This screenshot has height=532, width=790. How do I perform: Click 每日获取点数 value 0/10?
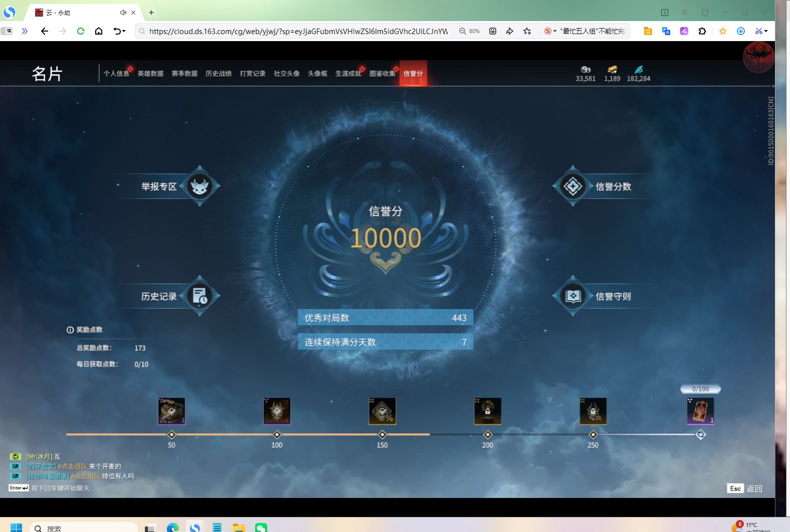(x=141, y=364)
